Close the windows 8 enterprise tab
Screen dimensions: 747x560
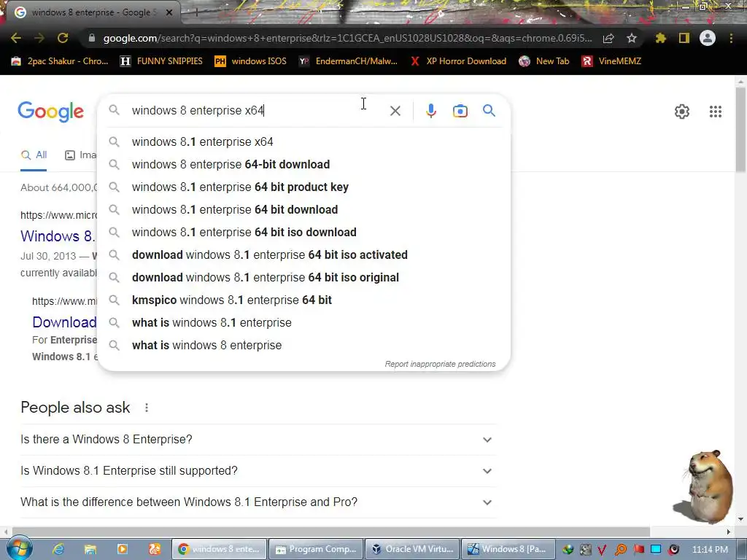169,12
